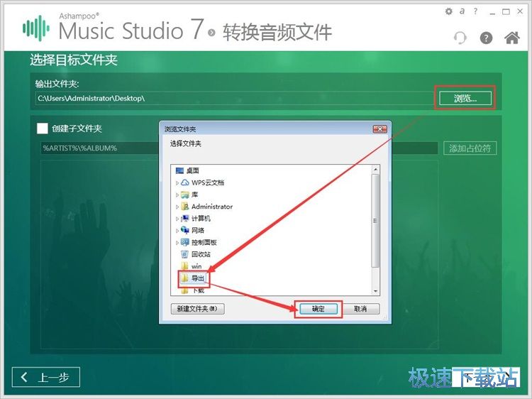Select the 回收站 recycle bin icon
Viewport: 532px width, 399px height.
coord(185,254)
